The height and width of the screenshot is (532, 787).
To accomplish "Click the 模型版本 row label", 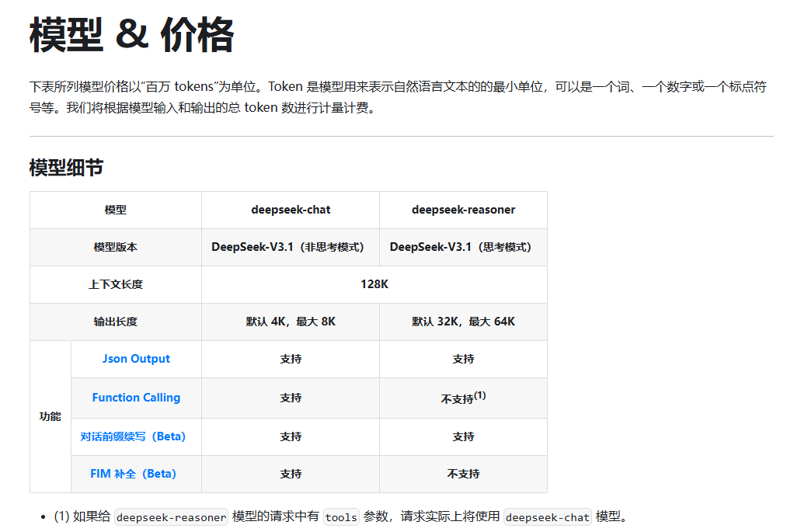I will point(116,247).
